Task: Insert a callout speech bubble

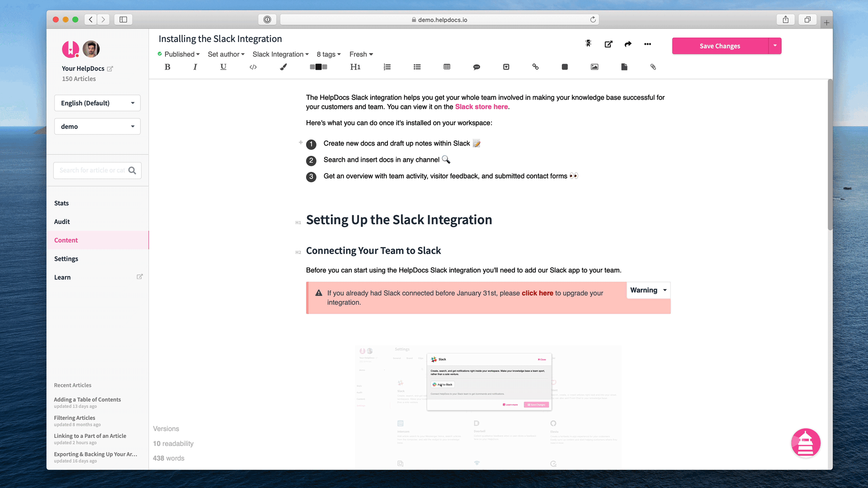Action: pos(476,67)
